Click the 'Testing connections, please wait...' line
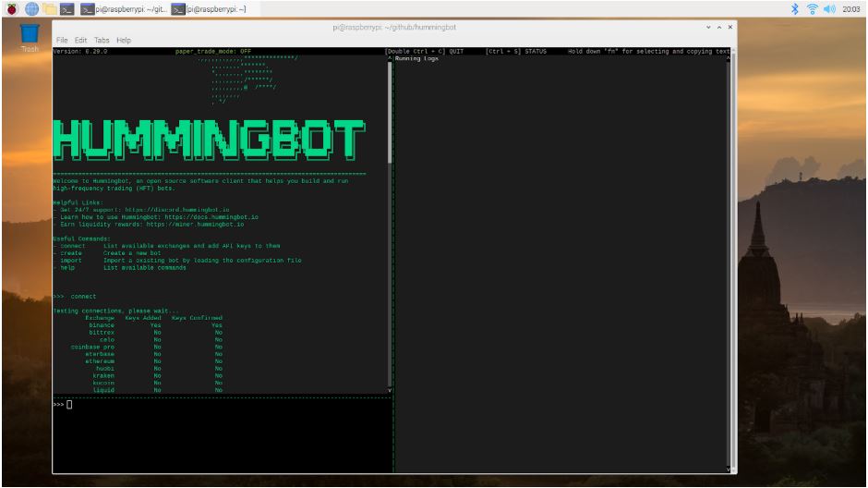Image resolution: width=868 pixels, height=488 pixels. [115, 311]
